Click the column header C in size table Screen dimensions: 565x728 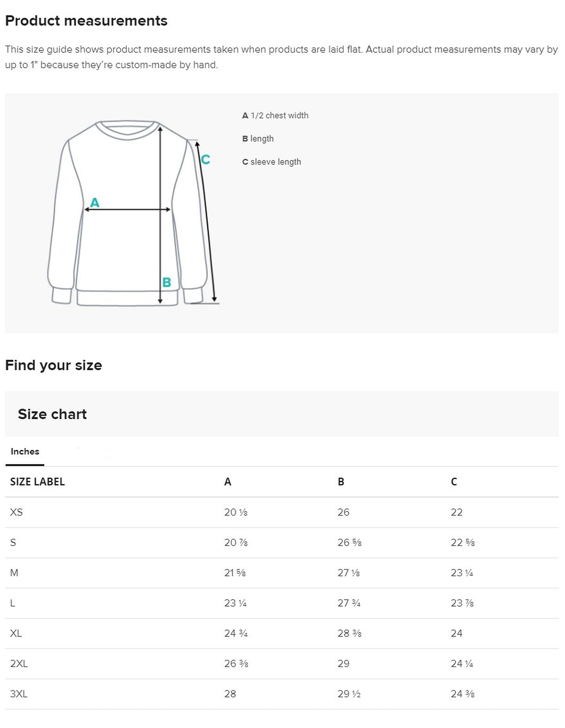click(x=454, y=482)
